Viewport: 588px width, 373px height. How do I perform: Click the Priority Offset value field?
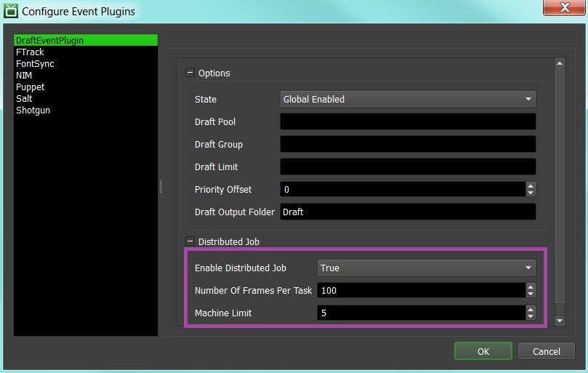tap(403, 189)
